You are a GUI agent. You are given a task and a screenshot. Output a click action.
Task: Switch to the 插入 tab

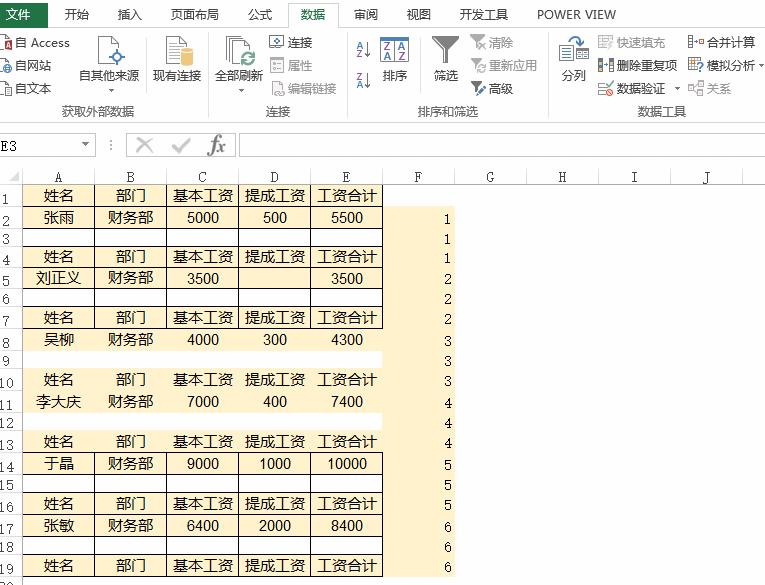pos(129,15)
